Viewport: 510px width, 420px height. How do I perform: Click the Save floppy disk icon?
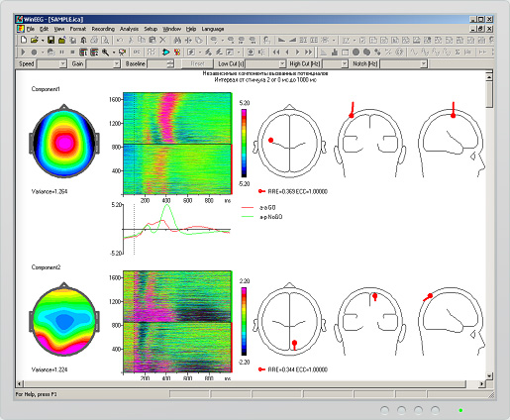pos(51,41)
